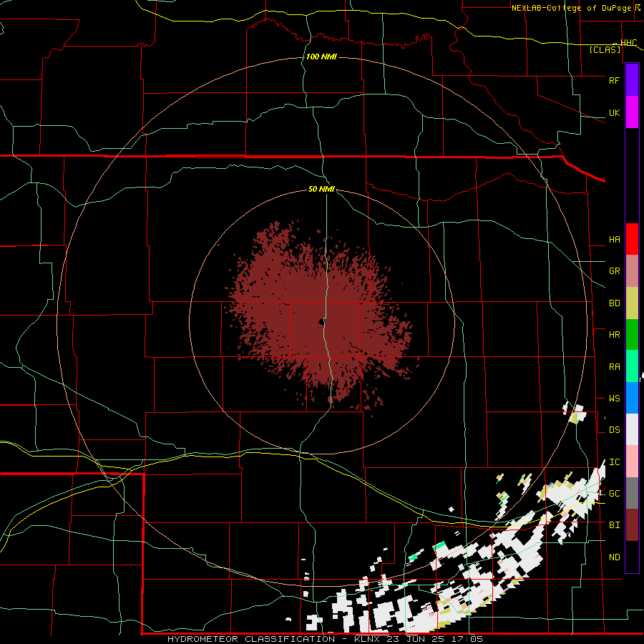Click the WS blue legend swatch
Screen dimensions: 644x644
tap(632, 398)
